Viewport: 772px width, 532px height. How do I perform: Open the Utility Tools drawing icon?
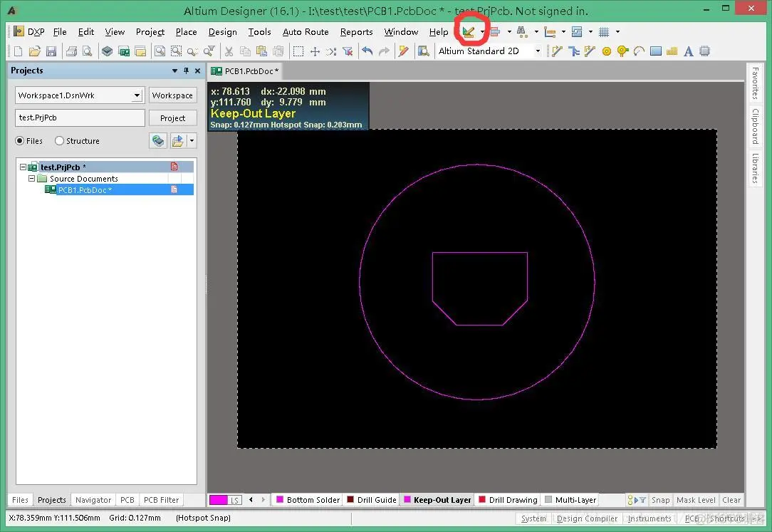[x=468, y=32]
